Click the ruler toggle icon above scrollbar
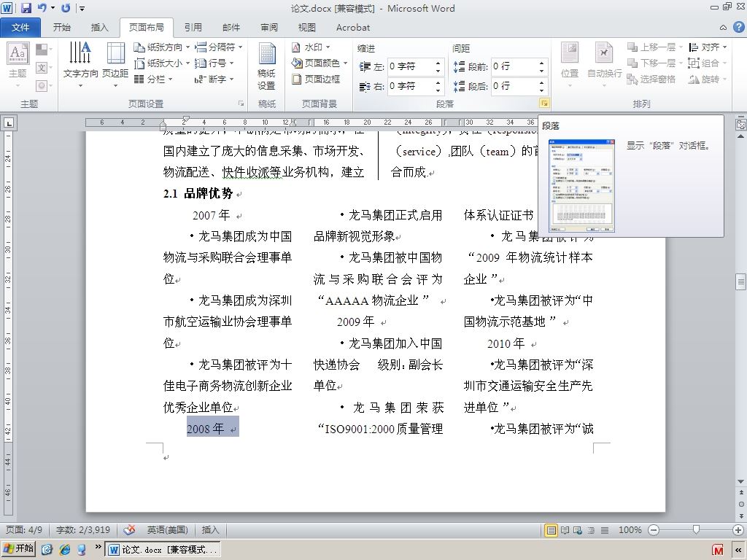This screenshot has width=747, height=560. tap(741, 124)
